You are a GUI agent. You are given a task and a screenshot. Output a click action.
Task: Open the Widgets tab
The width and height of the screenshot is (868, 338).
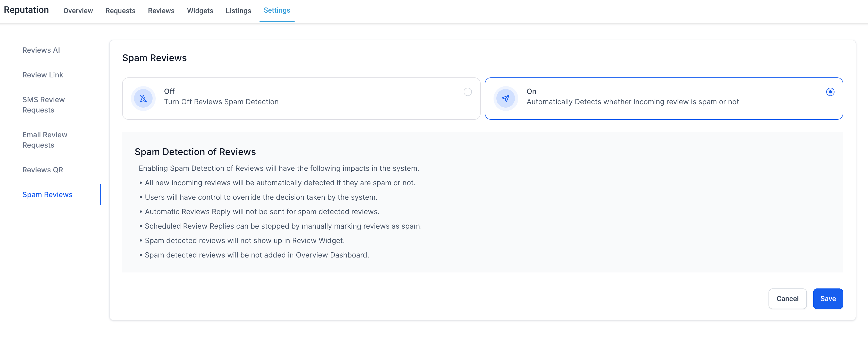[x=200, y=11]
